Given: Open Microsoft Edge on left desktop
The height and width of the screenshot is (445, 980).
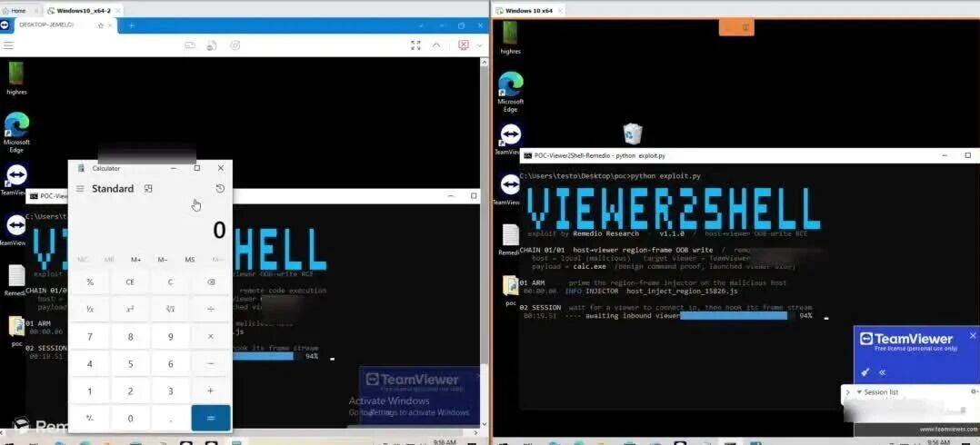Looking at the screenshot, I should pyautogui.click(x=16, y=132).
